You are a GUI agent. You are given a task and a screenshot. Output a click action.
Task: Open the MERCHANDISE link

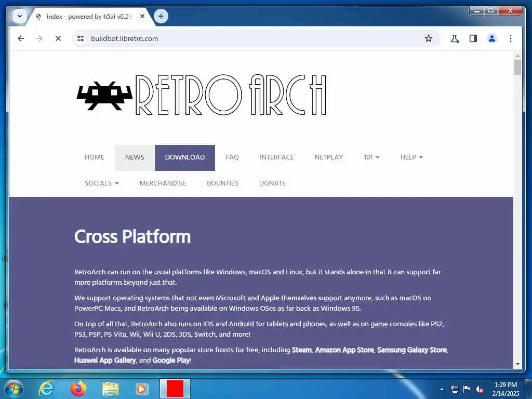point(163,183)
